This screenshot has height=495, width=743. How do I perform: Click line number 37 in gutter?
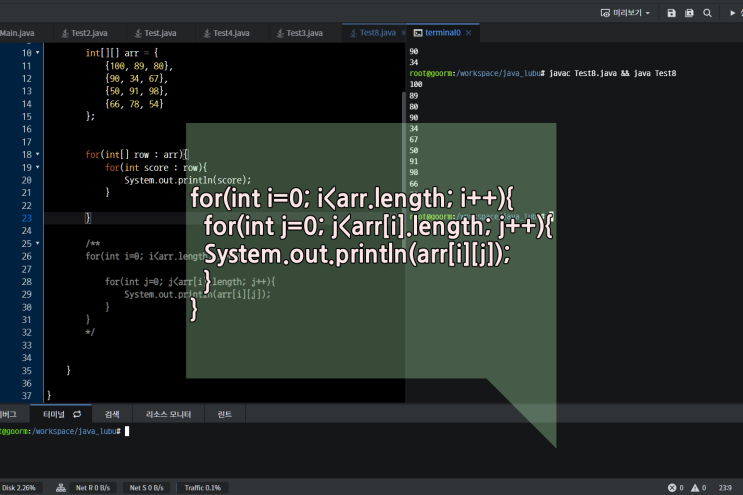coord(27,396)
